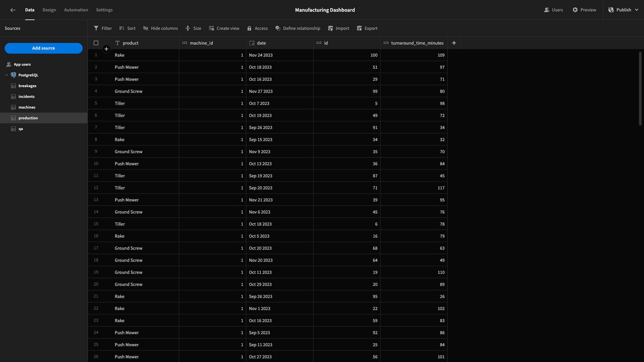Click the machine_id column header
644x362 pixels.
coord(212,43)
